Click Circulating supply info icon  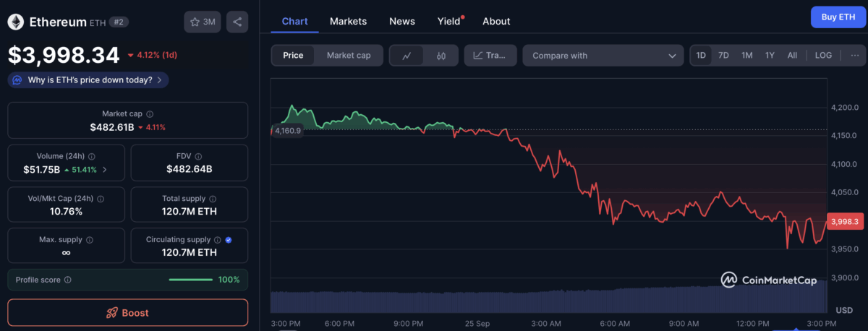point(217,240)
